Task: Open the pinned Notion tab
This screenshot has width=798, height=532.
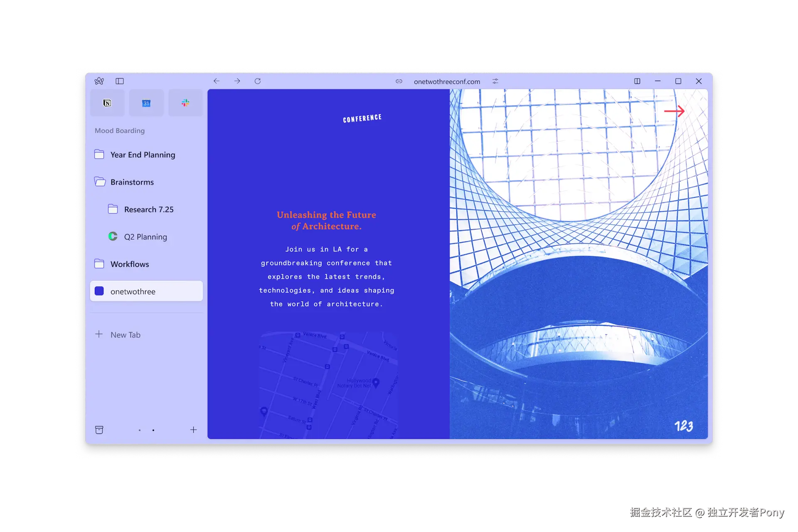Action: [107, 103]
